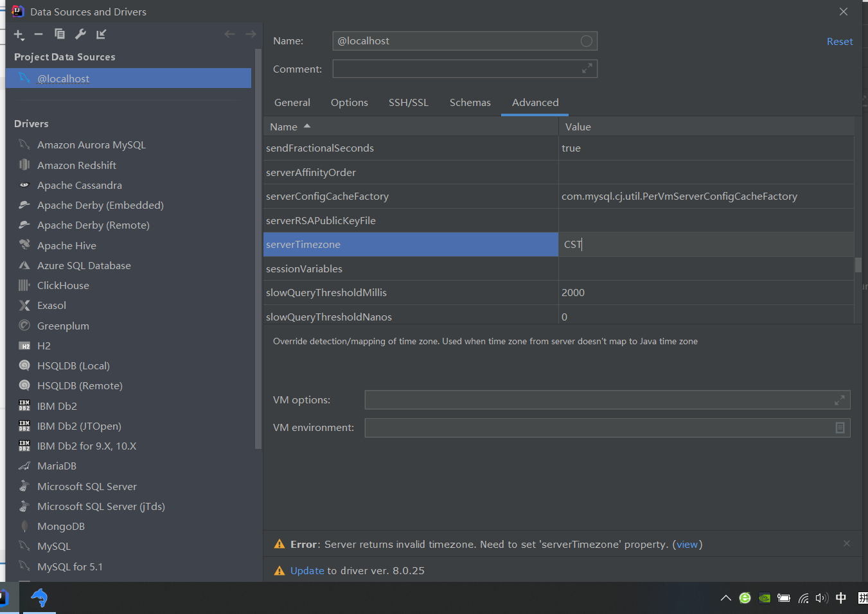Open the timezone error view link
Image resolution: width=868 pixels, height=614 pixels.
(687, 544)
